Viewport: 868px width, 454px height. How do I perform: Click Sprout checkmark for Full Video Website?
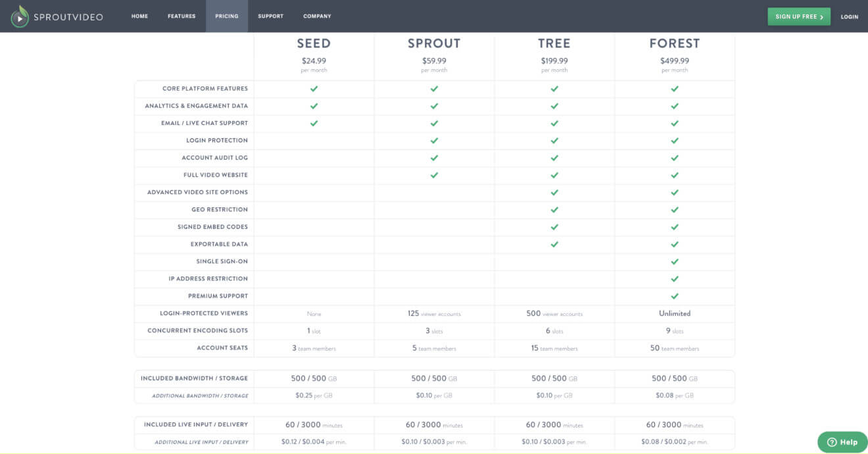[434, 175]
